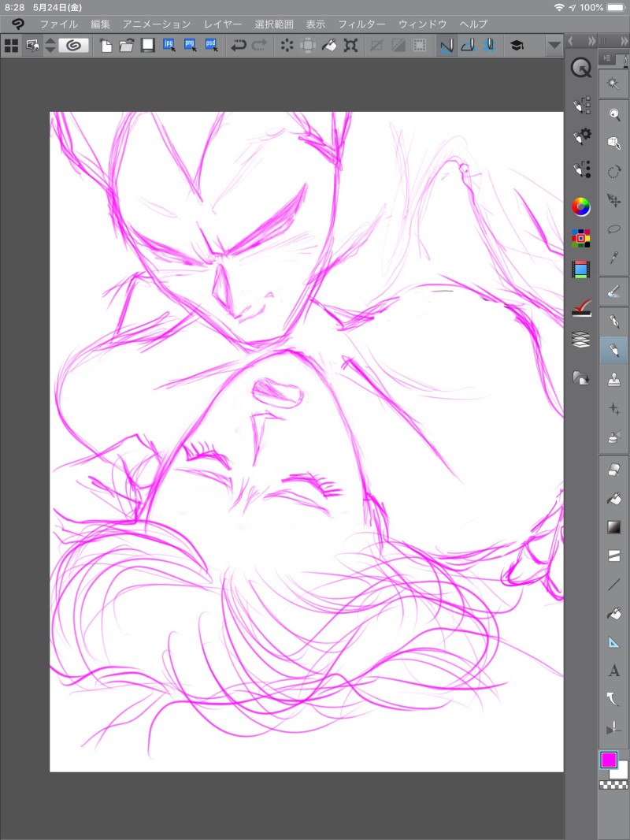Click the single left chevron above the dock

pyautogui.click(x=571, y=41)
